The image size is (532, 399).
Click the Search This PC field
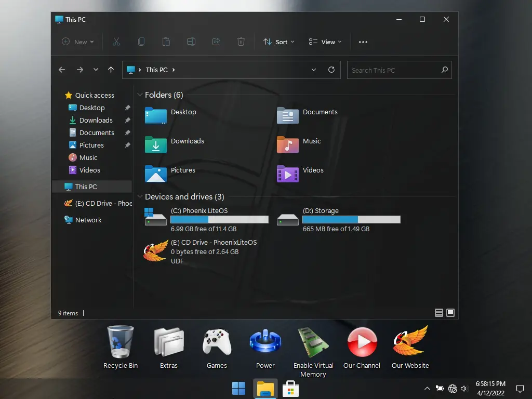point(400,70)
